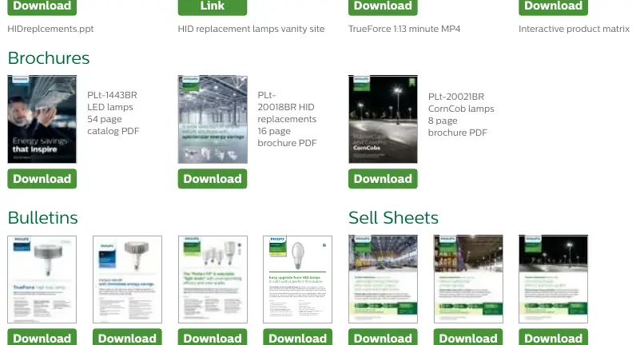644x345 pixels.
Task: Open the 'Perfect Fit' multi-lamp bulletin thumbnail
Action: (213, 280)
